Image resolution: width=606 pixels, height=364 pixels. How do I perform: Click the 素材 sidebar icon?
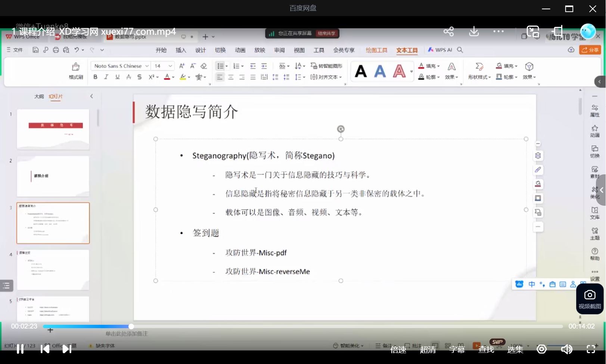tap(594, 172)
